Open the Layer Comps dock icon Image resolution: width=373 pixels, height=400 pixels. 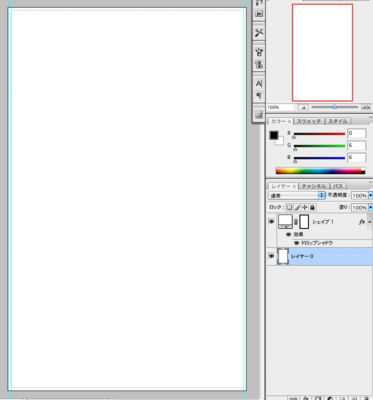[259, 115]
